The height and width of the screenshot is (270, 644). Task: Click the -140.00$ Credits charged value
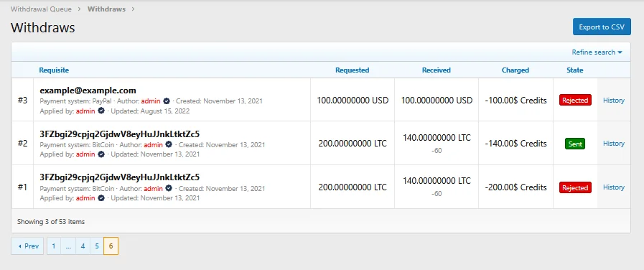[x=516, y=144]
